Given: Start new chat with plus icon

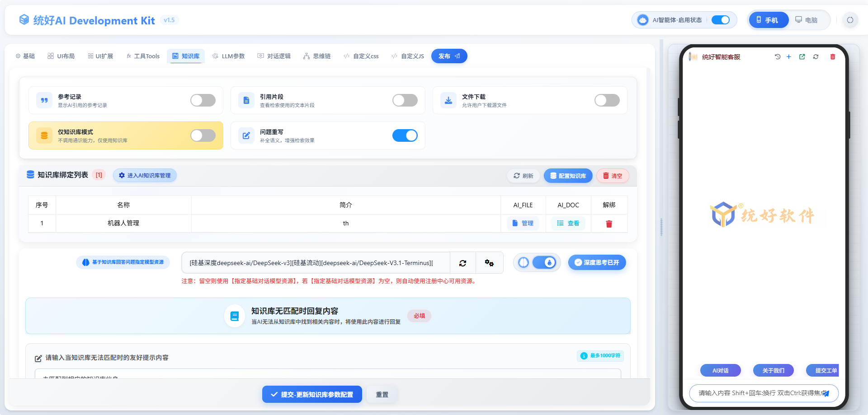Looking at the screenshot, I should (789, 57).
